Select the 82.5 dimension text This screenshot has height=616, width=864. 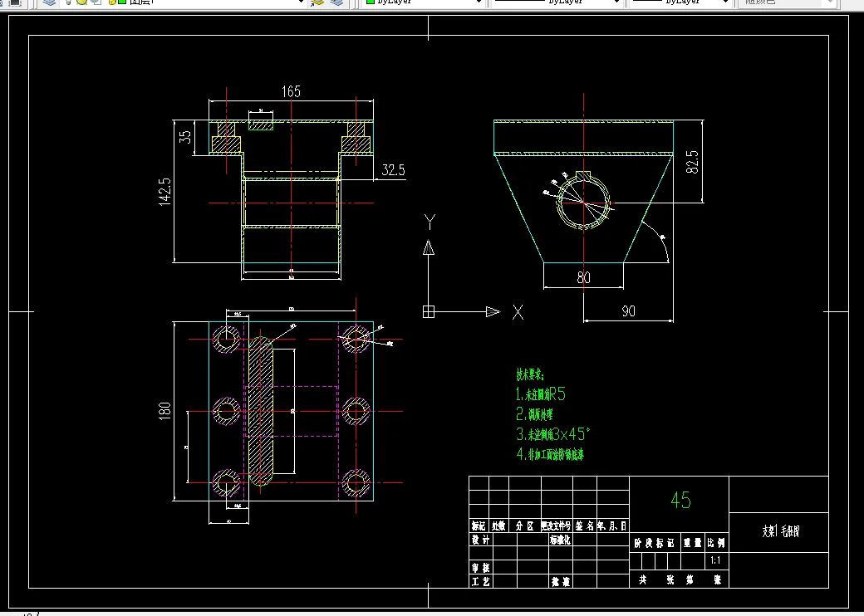pos(692,162)
